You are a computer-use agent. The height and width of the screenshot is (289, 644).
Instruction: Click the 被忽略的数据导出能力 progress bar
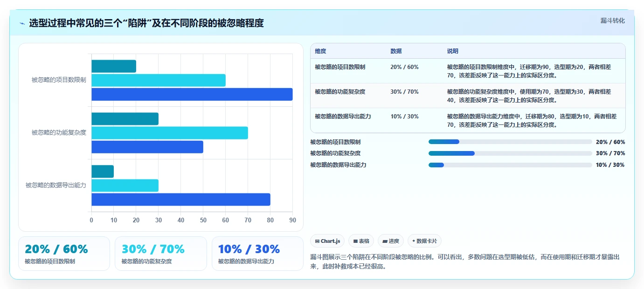tap(510, 165)
